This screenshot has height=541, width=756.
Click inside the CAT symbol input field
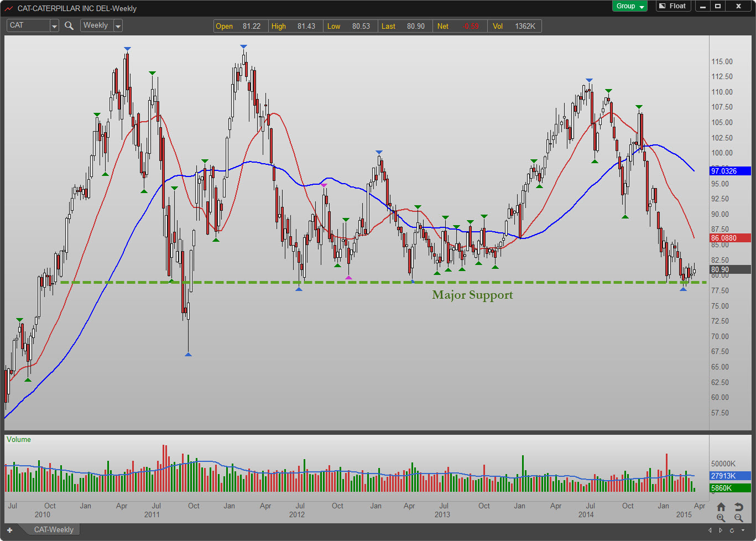click(29, 25)
